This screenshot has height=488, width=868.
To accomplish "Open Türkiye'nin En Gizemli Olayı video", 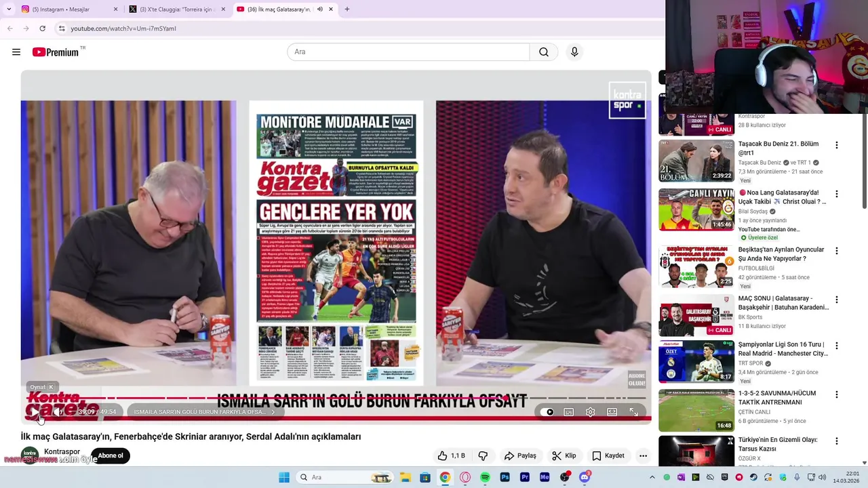I will (x=777, y=444).
